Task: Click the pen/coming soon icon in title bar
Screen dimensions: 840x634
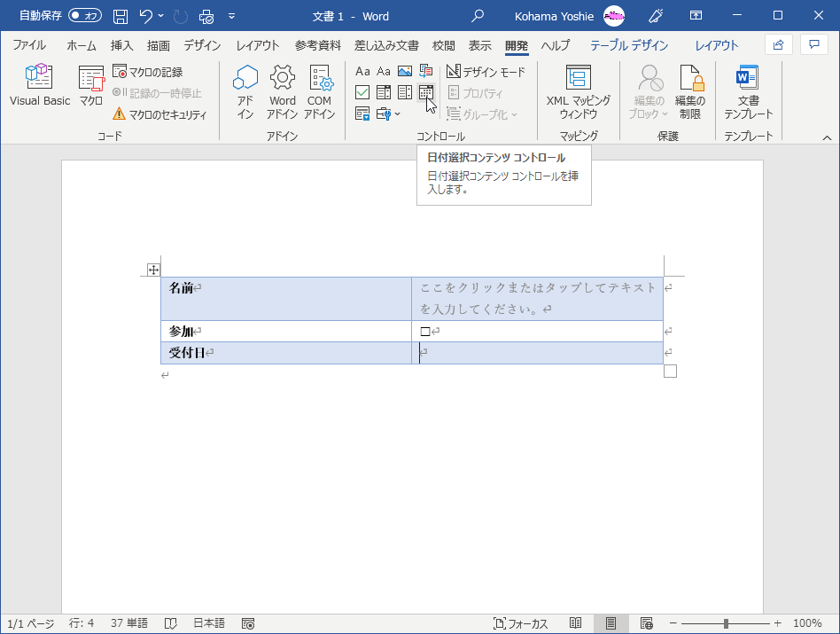Action: click(x=656, y=16)
